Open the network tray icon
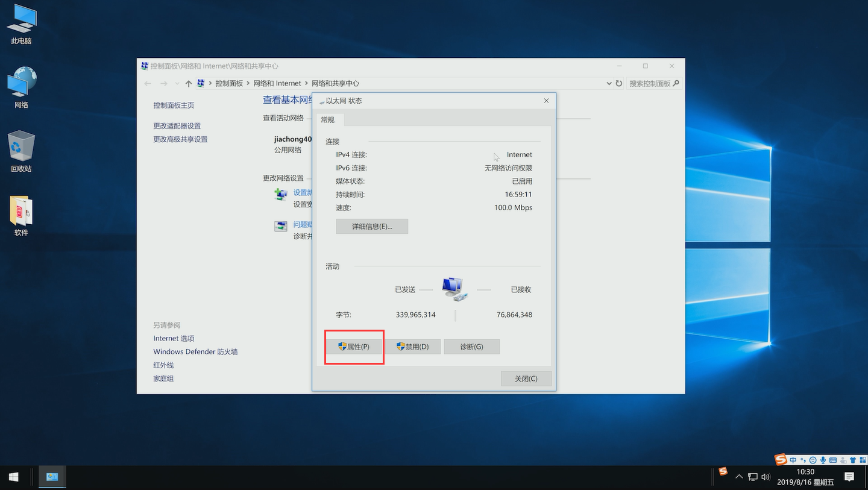 click(753, 477)
